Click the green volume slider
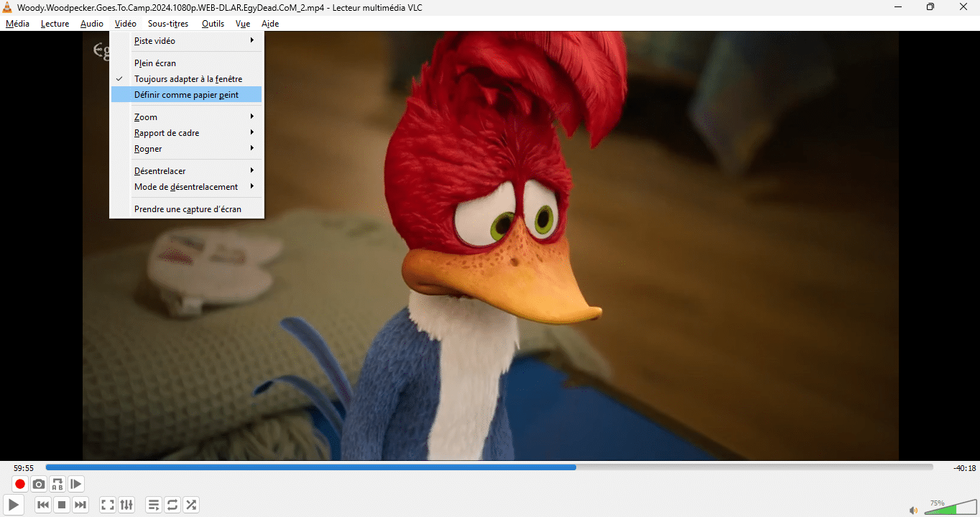 coord(950,508)
